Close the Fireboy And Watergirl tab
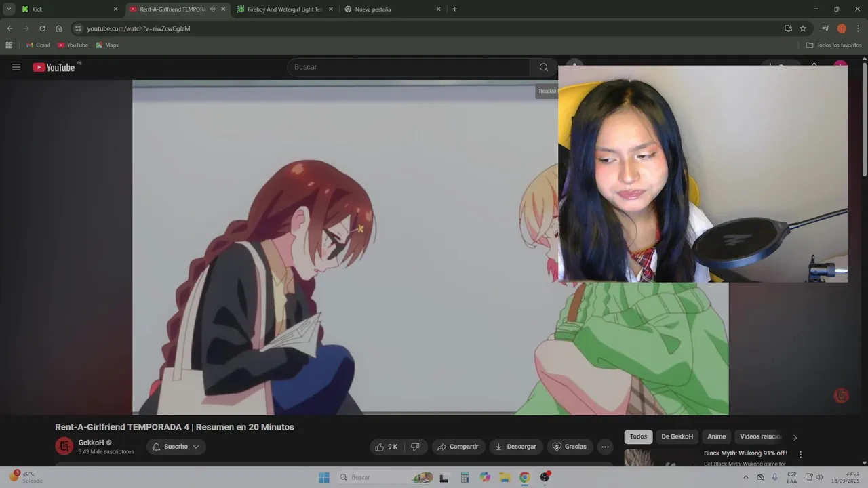Image resolution: width=868 pixels, height=488 pixels. [331, 9]
